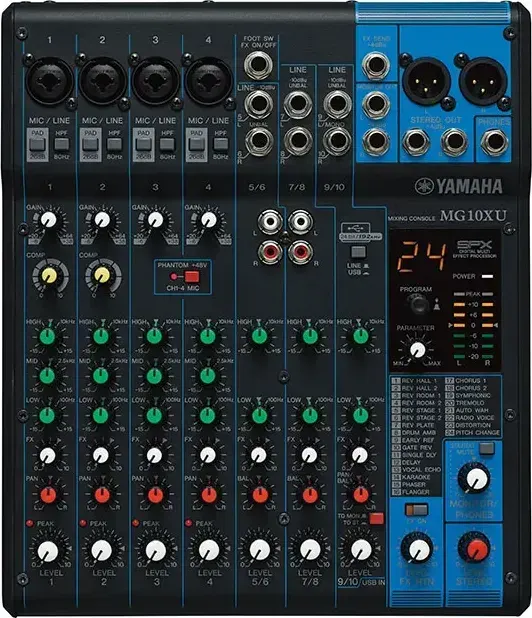Click channel 1 red PAN knob
Screen dimensions: 532x618
pyautogui.click(x=48, y=495)
